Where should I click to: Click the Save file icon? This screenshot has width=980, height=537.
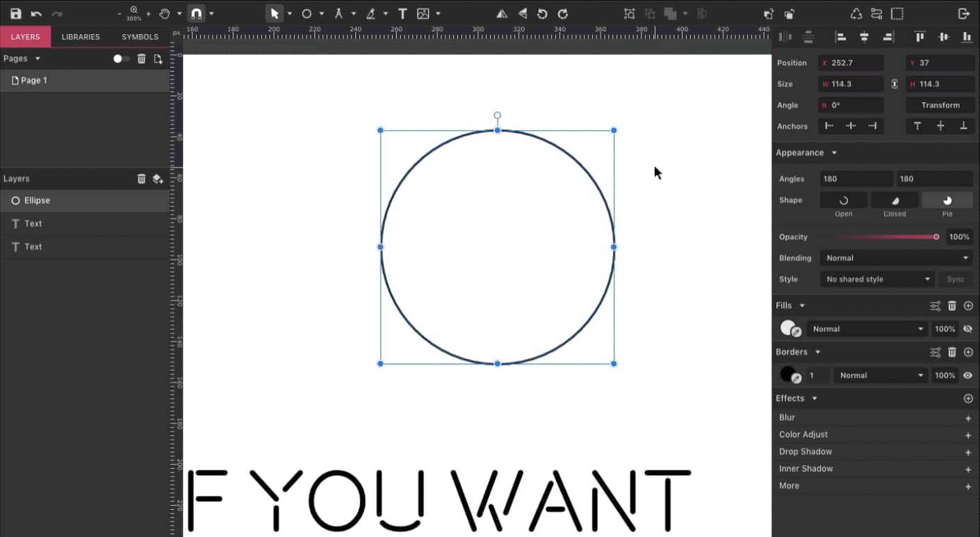pos(16,13)
